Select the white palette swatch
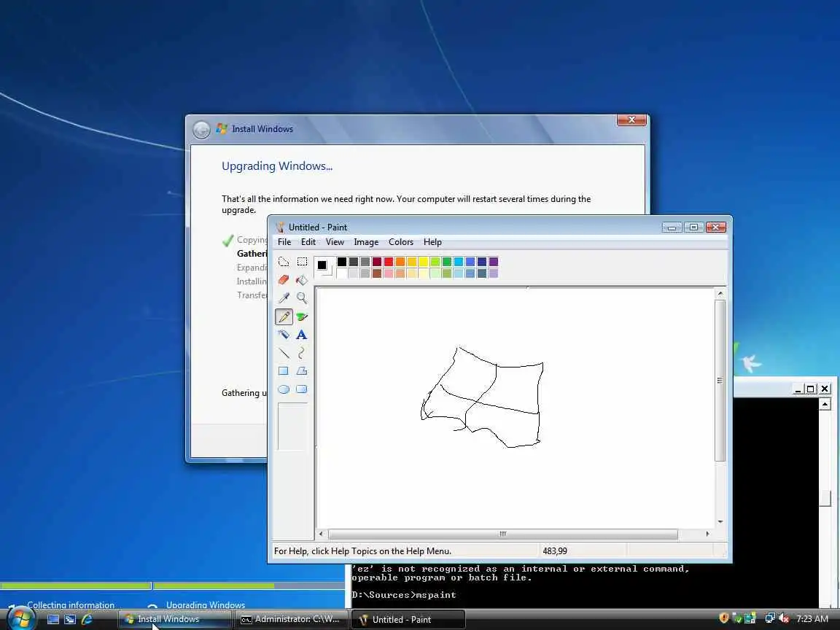Viewport: 840px width, 630px height. click(x=342, y=273)
